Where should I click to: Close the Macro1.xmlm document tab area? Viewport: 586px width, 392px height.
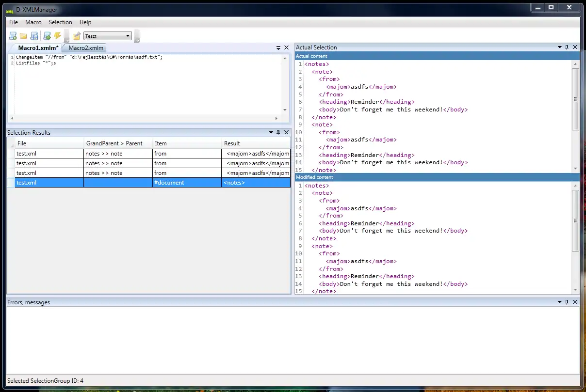286,47
